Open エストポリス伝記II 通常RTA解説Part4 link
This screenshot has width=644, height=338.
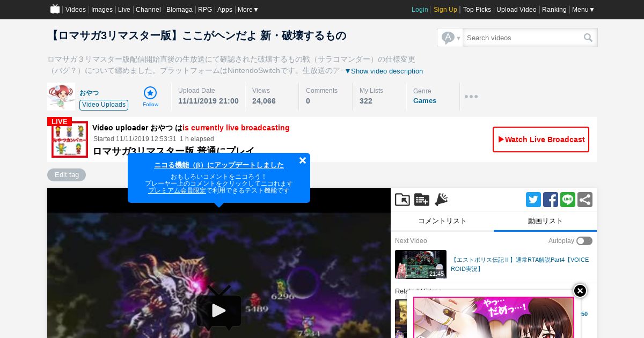pos(519,264)
